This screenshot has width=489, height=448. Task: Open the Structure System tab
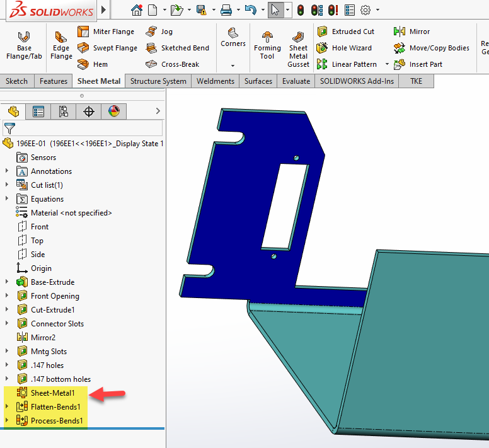click(x=158, y=81)
